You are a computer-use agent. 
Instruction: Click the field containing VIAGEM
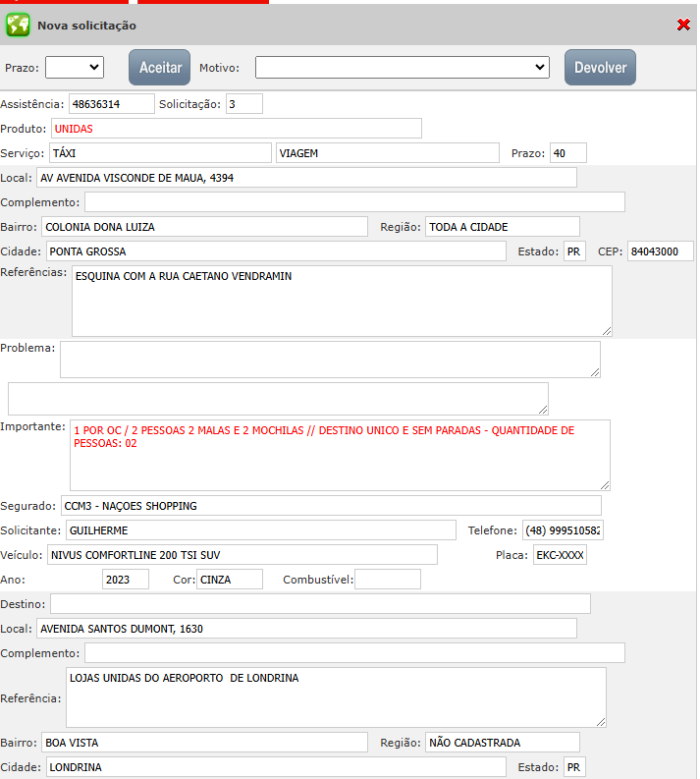[388, 153]
